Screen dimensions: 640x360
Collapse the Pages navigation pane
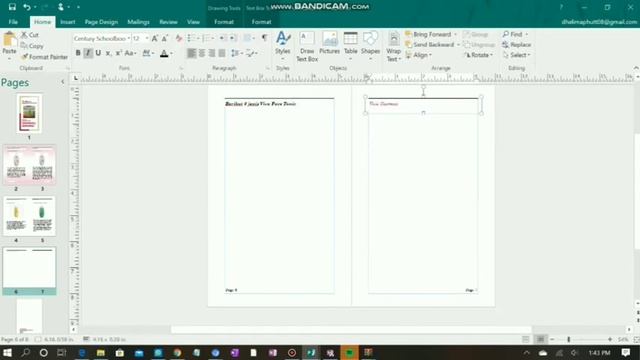click(62, 82)
